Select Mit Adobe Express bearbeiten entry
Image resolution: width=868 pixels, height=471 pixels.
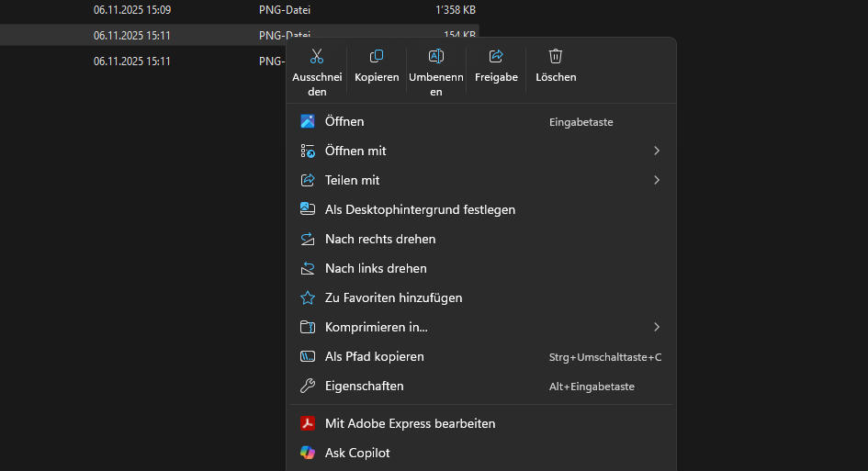click(x=410, y=423)
